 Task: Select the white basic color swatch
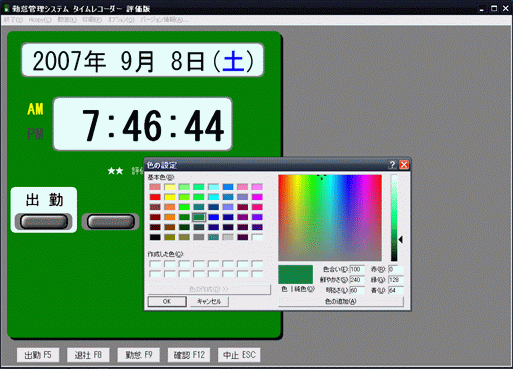(x=257, y=237)
